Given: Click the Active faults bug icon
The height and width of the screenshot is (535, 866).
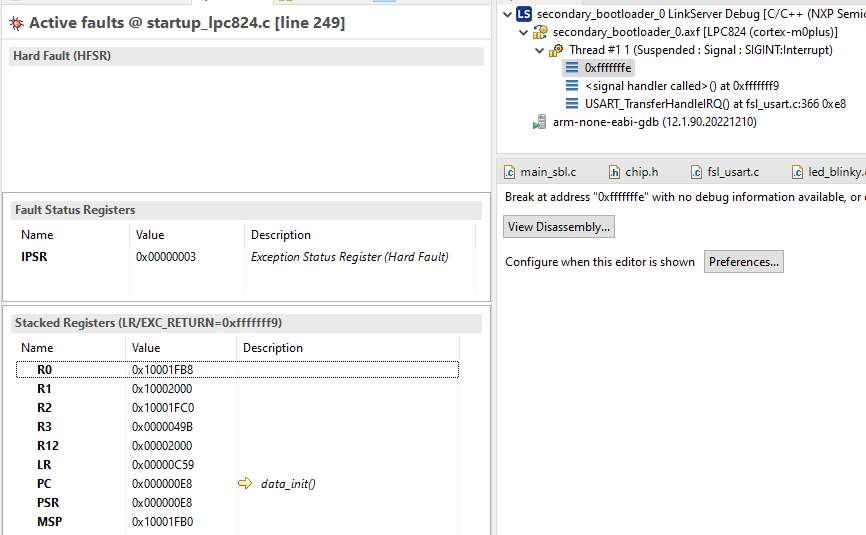Looking at the screenshot, I should click(x=16, y=21).
